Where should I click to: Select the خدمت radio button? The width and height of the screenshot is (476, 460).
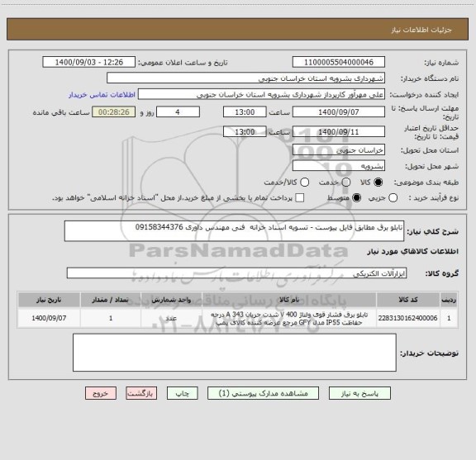[346, 183]
